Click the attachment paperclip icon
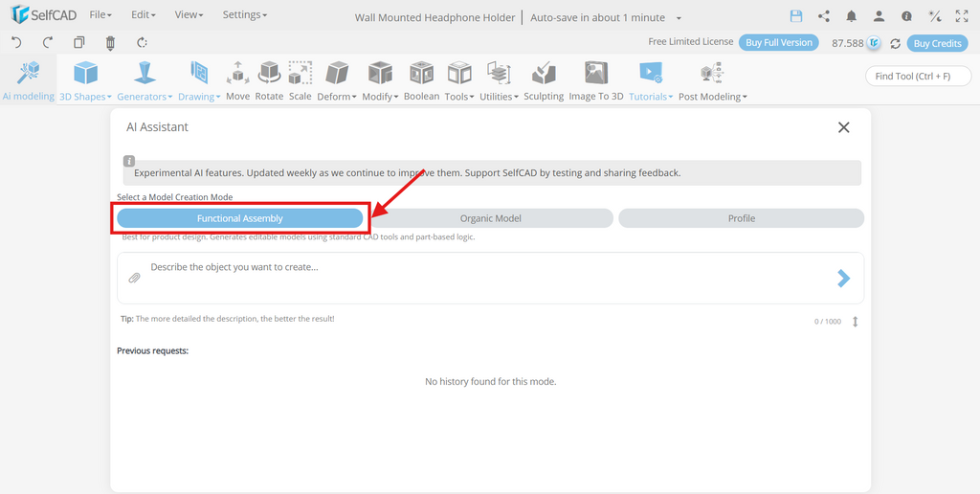 pos(134,278)
